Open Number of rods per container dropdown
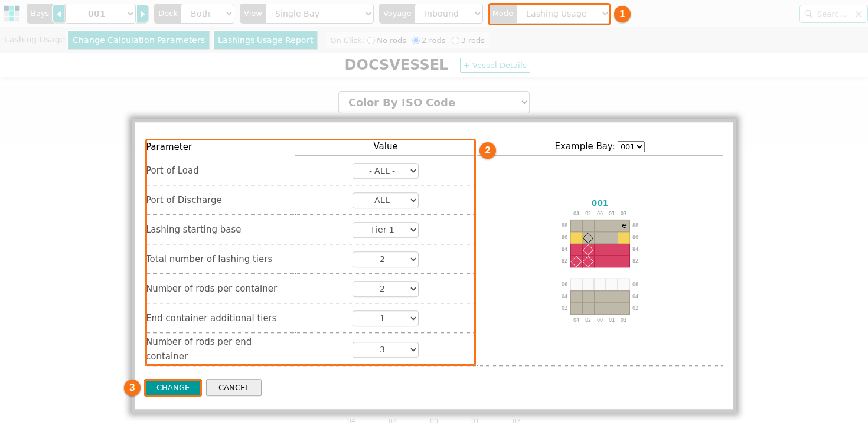868x425 pixels. pyautogui.click(x=386, y=289)
